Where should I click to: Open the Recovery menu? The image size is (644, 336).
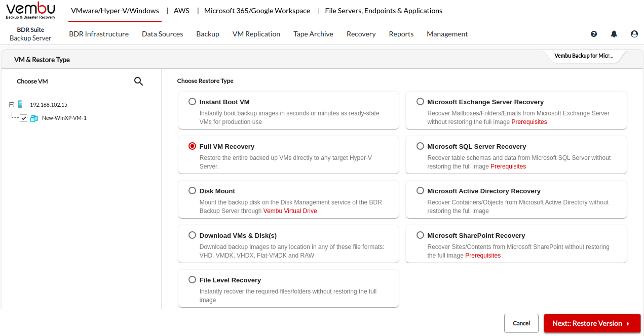tap(361, 34)
